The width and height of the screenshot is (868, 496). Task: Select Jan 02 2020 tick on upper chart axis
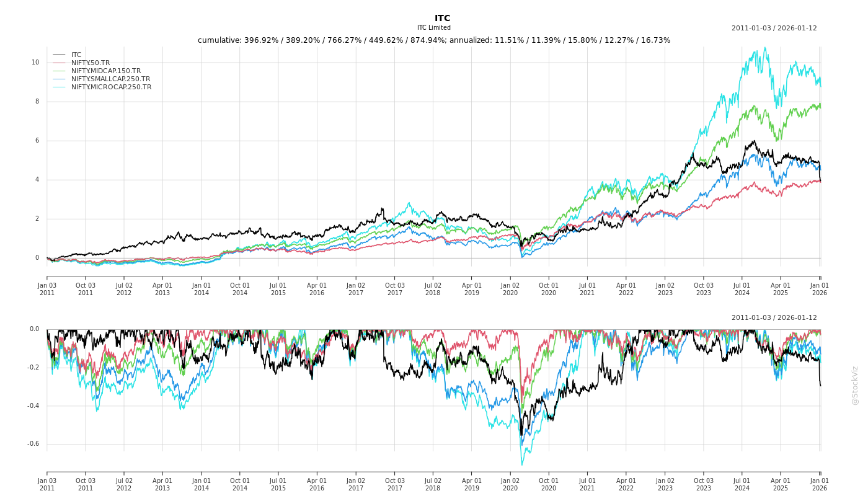510,289
